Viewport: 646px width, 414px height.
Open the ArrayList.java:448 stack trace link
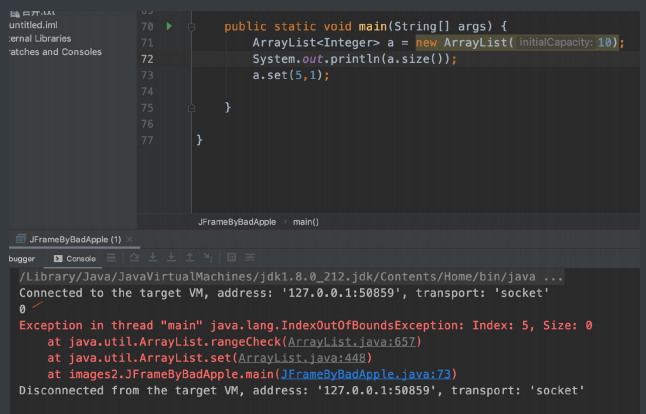click(x=302, y=358)
